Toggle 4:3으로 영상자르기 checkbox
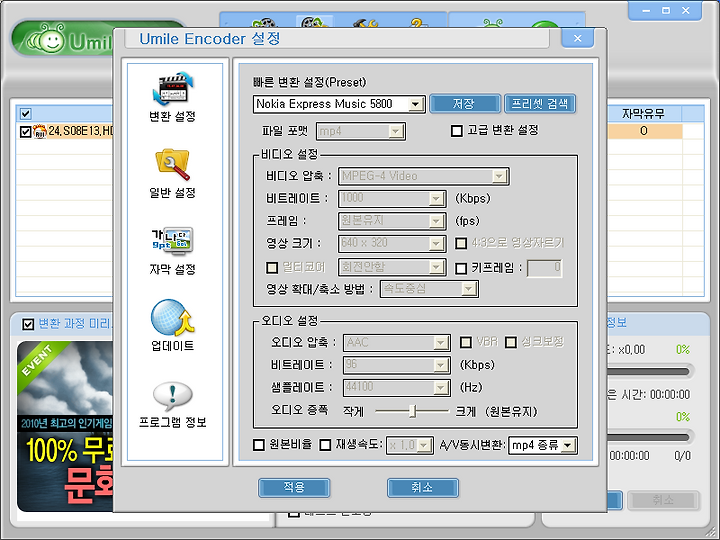Image resolution: width=720 pixels, height=540 pixels. tap(461, 243)
